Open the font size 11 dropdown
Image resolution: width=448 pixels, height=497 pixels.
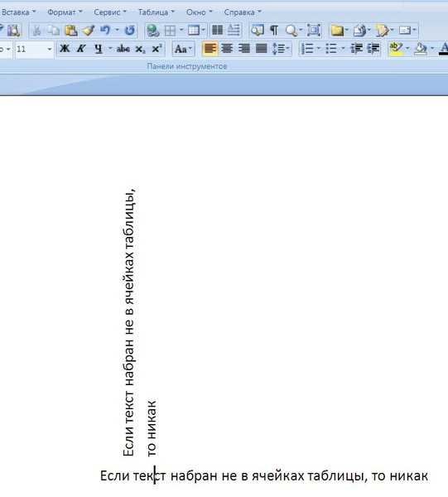pyautogui.click(x=49, y=49)
